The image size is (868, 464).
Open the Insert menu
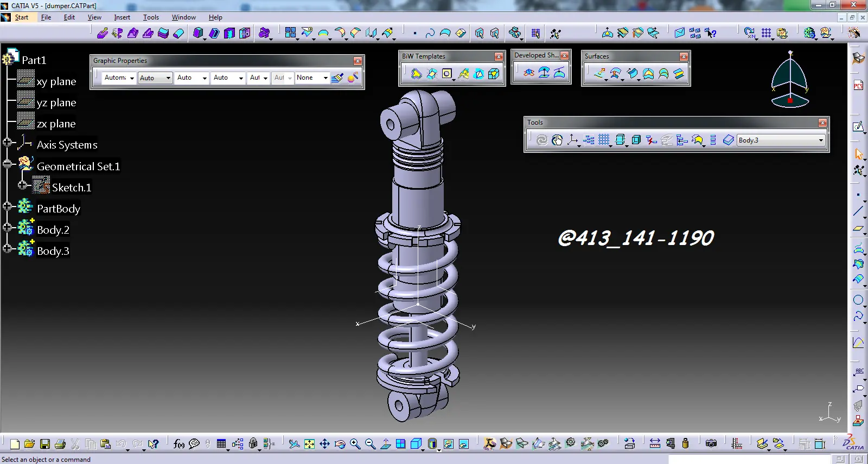click(x=122, y=17)
